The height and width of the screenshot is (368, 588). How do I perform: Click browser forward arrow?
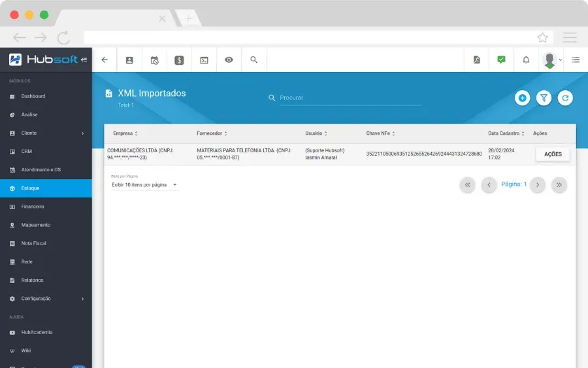[x=41, y=37]
